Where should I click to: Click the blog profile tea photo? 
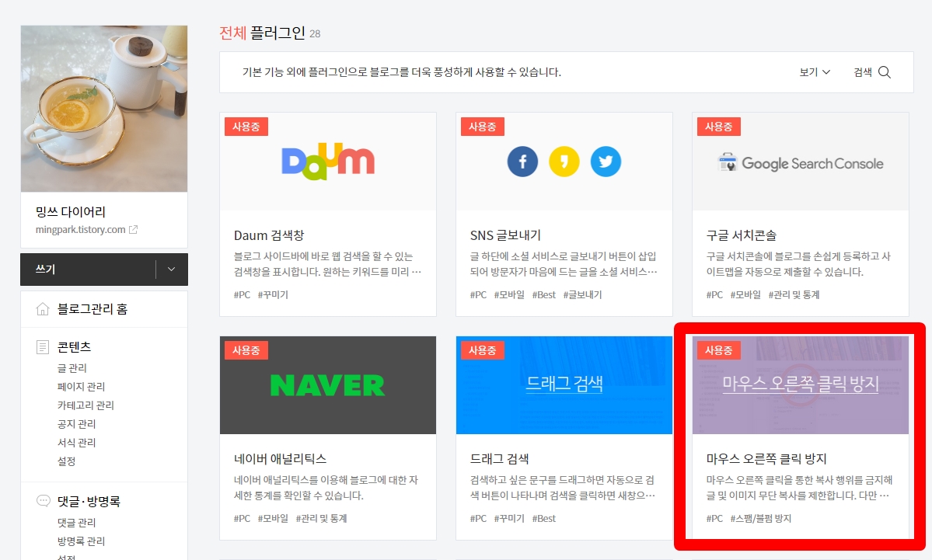pyautogui.click(x=104, y=109)
